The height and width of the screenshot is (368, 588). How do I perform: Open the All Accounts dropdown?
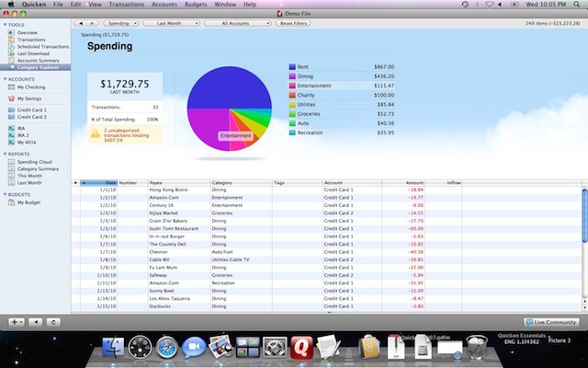click(237, 23)
